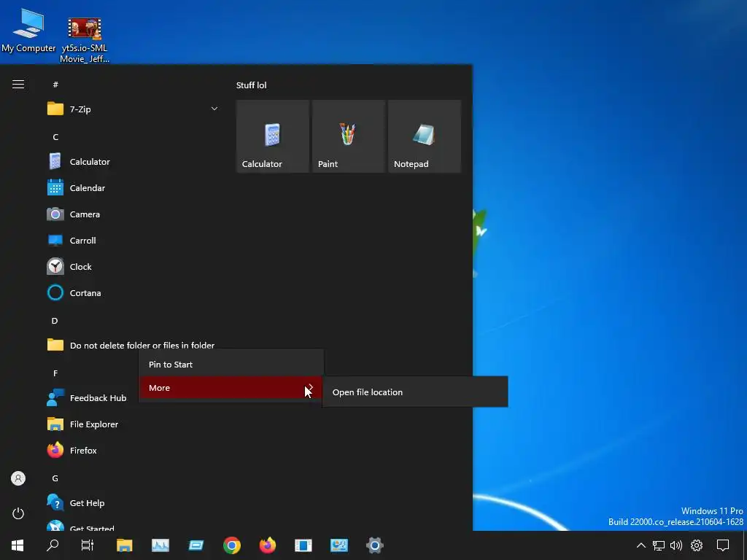The width and height of the screenshot is (747, 560).
Task: Expand the 7-Zip folder chevron
Action: 214,109
